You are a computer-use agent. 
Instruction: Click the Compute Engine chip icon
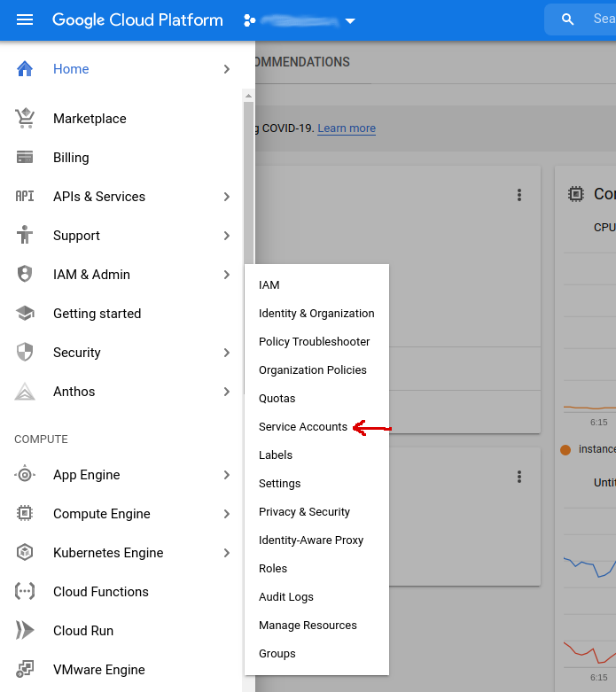tap(25, 513)
